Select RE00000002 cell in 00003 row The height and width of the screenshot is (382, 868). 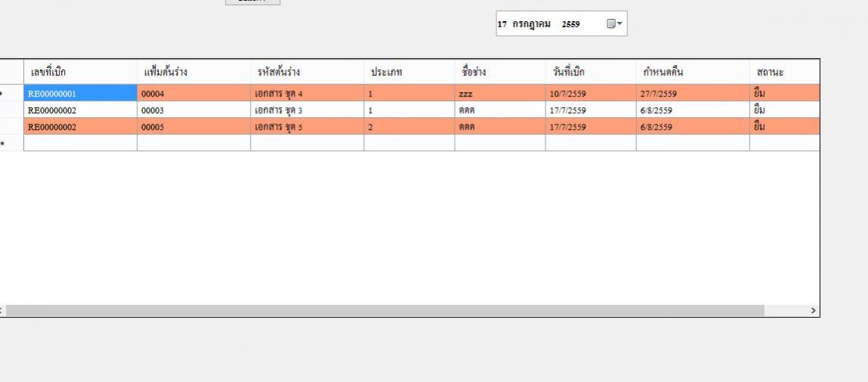tap(80, 109)
